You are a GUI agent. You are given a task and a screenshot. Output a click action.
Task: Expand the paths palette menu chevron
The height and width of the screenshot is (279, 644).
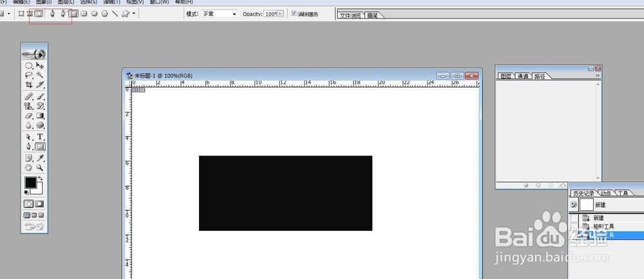(598, 76)
